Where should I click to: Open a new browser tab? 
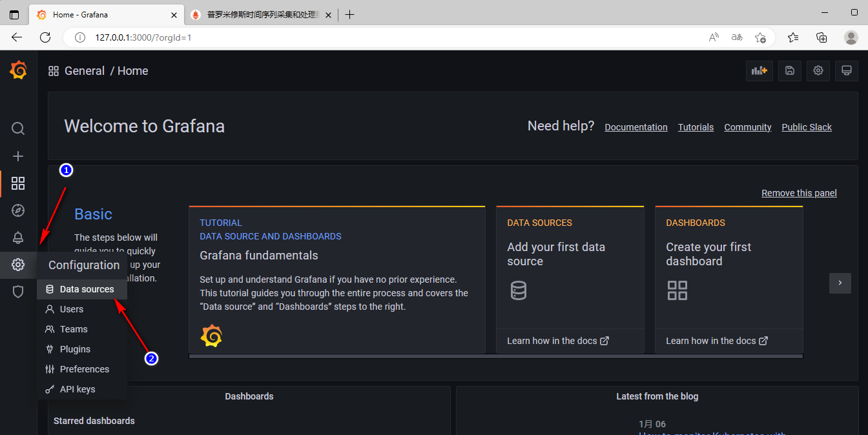(349, 14)
